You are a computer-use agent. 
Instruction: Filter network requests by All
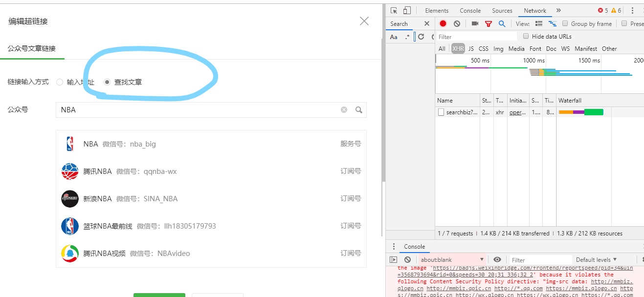click(x=442, y=49)
